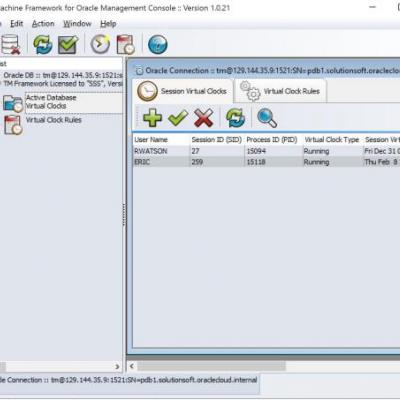The image size is (400, 400).
Task: Sort by User Name column header
Action: (161, 140)
